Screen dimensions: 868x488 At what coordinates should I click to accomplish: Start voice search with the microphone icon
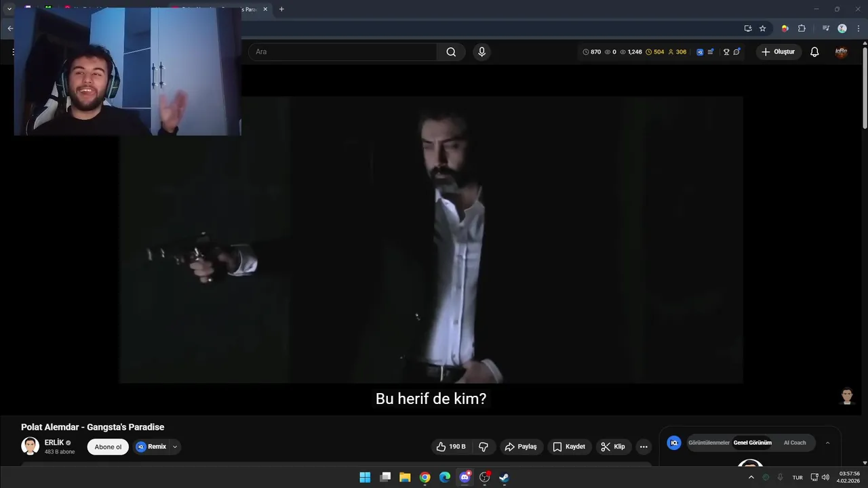tap(481, 52)
